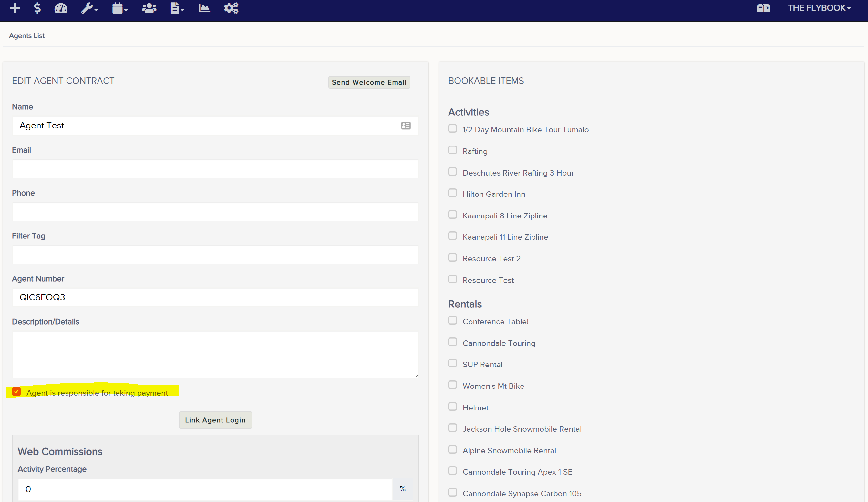Image resolution: width=868 pixels, height=502 pixels.
Task: Click contact card icon in Name field
Action: click(406, 126)
